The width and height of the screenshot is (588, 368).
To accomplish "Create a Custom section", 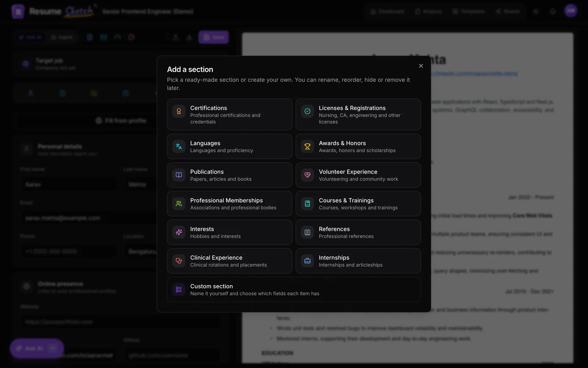I will [294, 290].
